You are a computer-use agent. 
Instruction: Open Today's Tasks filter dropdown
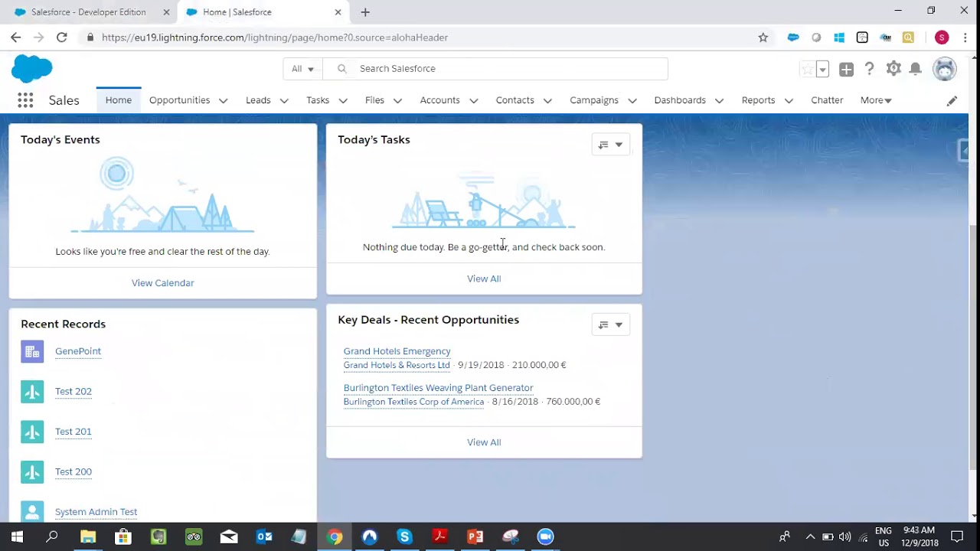click(x=610, y=145)
